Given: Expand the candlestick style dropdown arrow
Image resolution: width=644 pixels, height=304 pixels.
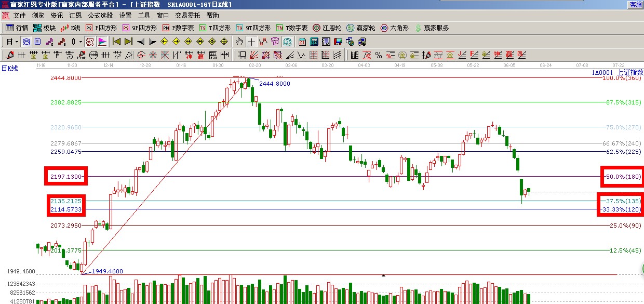Looking at the screenshot, I should (x=80, y=42).
